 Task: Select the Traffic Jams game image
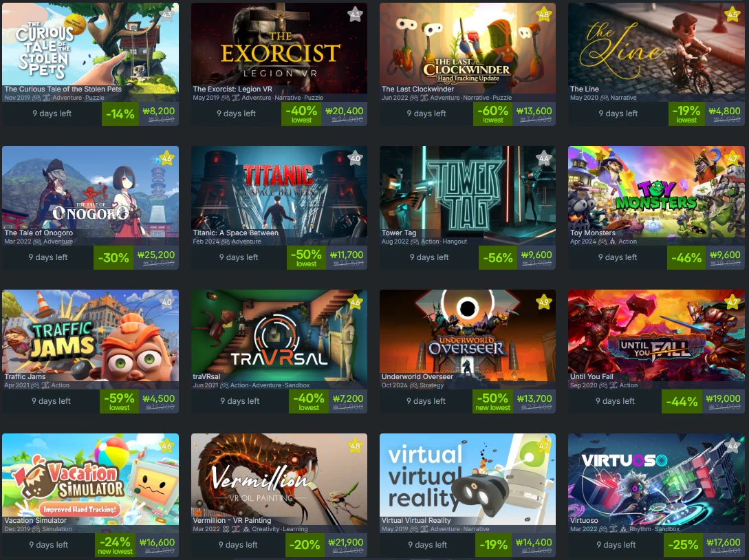coord(90,335)
